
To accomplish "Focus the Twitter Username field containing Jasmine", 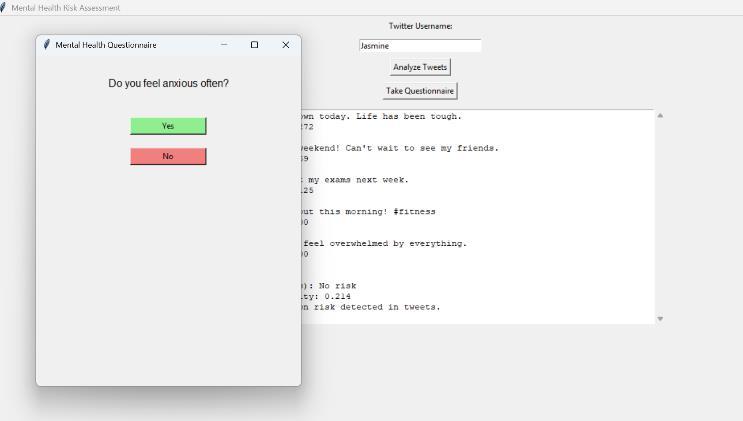I will click(x=420, y=46).
